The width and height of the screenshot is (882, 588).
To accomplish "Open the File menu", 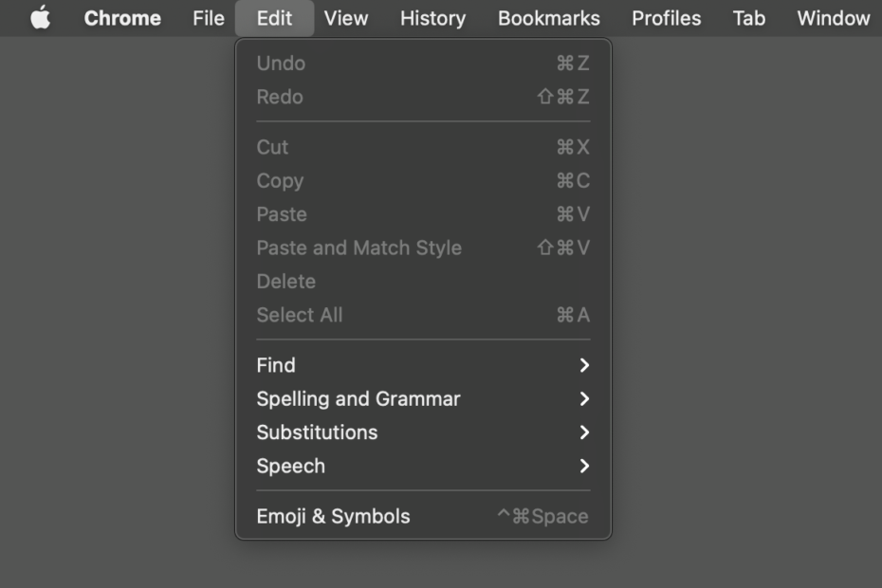I will coord(208,17).
